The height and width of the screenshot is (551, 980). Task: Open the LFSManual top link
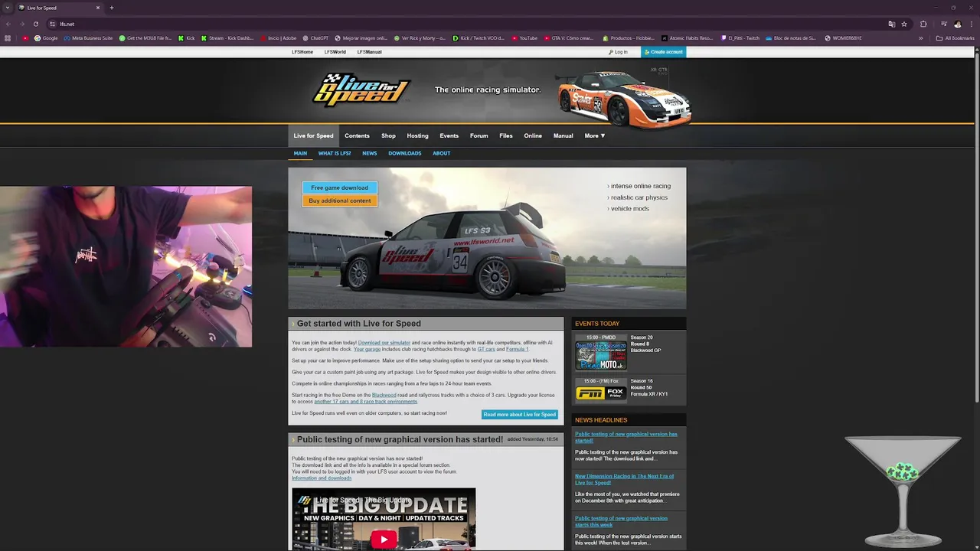pyautogui.click(x=369, y=52)
